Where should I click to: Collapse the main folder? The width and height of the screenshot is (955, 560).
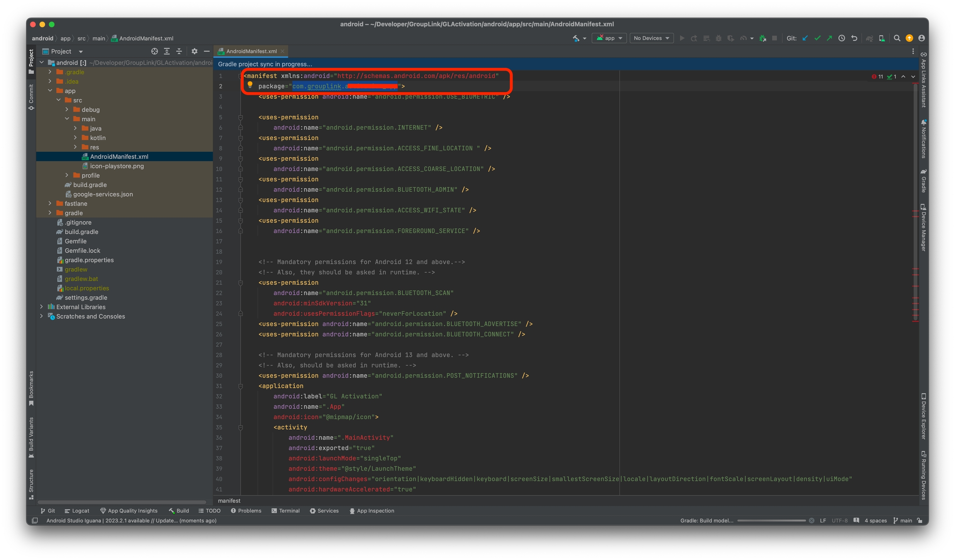(x=67, y=119)
